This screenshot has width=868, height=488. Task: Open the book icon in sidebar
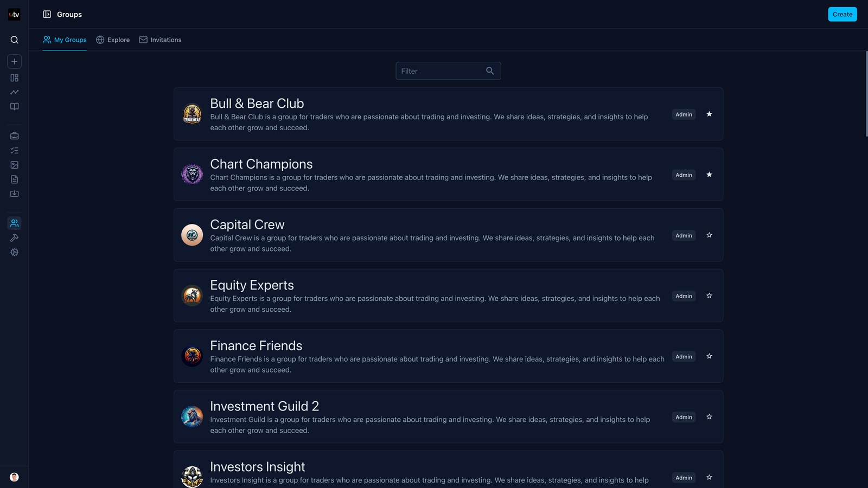[15, 107]
